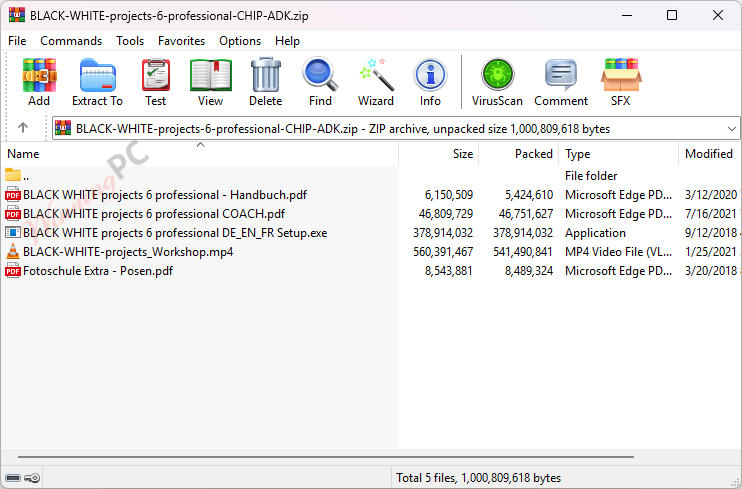Sort files by Size column header

coord(439,154)
